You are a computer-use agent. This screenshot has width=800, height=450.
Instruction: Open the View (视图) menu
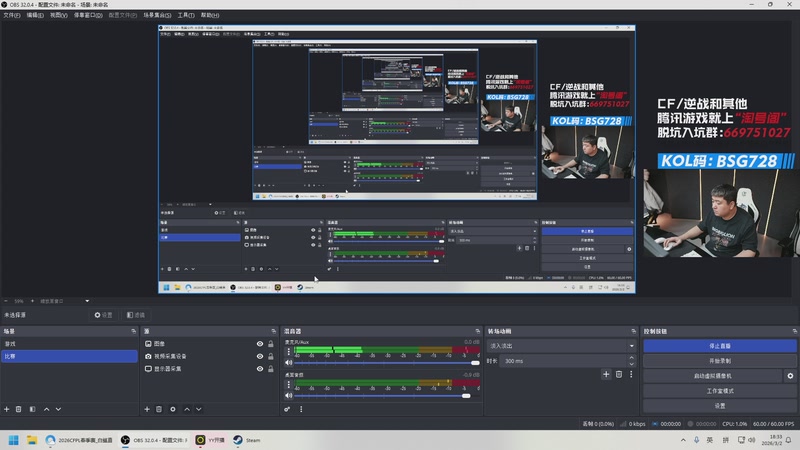coord(59,15)
